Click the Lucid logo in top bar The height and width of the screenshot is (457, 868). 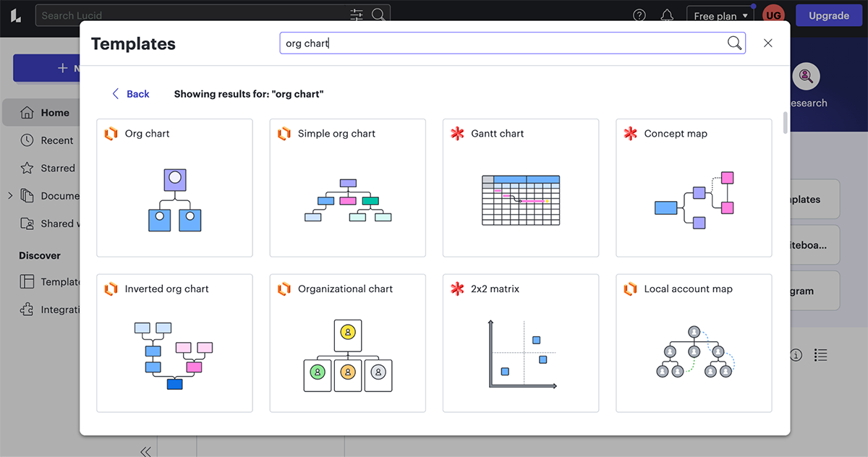(16, 15)
